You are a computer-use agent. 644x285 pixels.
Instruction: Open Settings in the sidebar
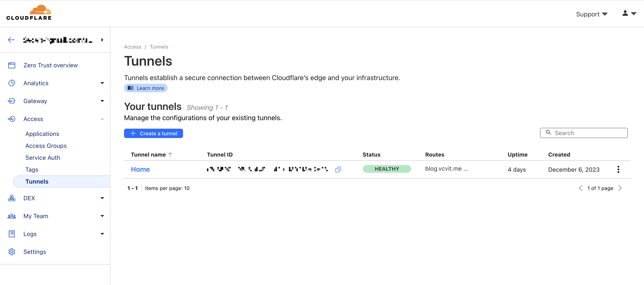(x=35, y=252)
